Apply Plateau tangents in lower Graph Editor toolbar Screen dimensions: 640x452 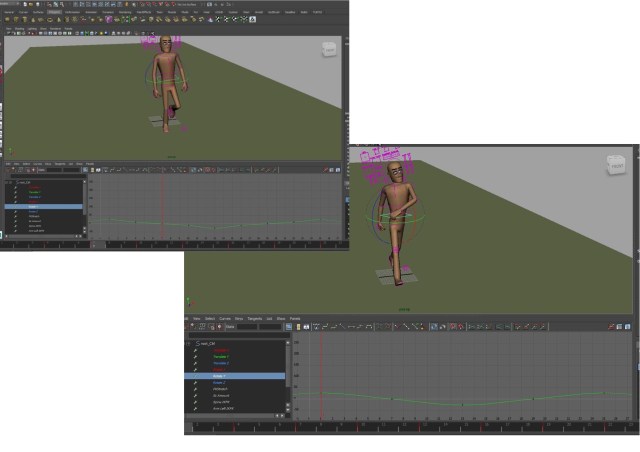point(369,327)
